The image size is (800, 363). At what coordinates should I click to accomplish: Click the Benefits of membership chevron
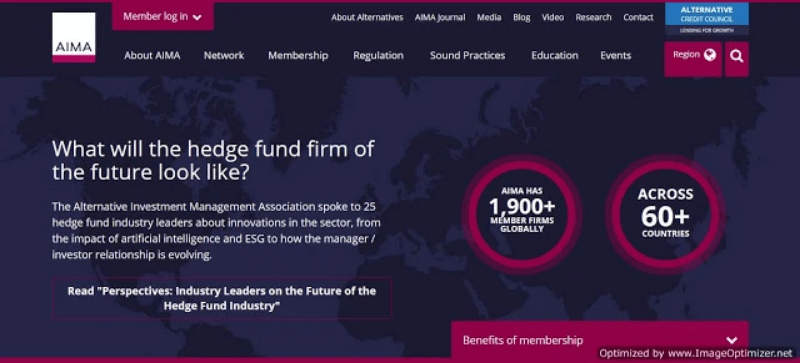pyautogui.click(x=732, y=340)
